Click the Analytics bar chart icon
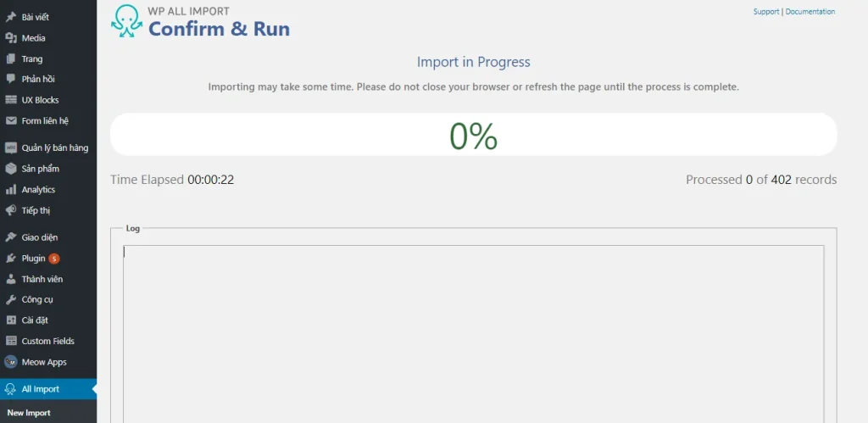This screenshot has height=423, width=868. pos(10,190)
